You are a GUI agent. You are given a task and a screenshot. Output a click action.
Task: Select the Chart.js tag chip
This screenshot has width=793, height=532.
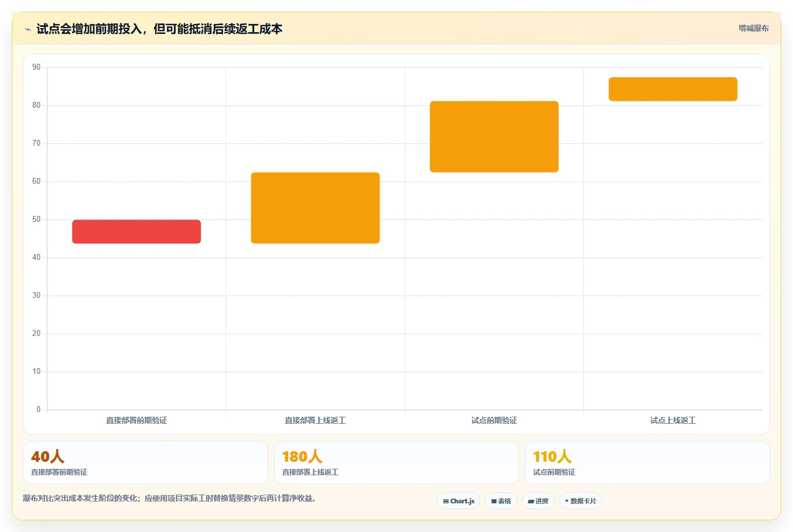[x=459, y=501]
